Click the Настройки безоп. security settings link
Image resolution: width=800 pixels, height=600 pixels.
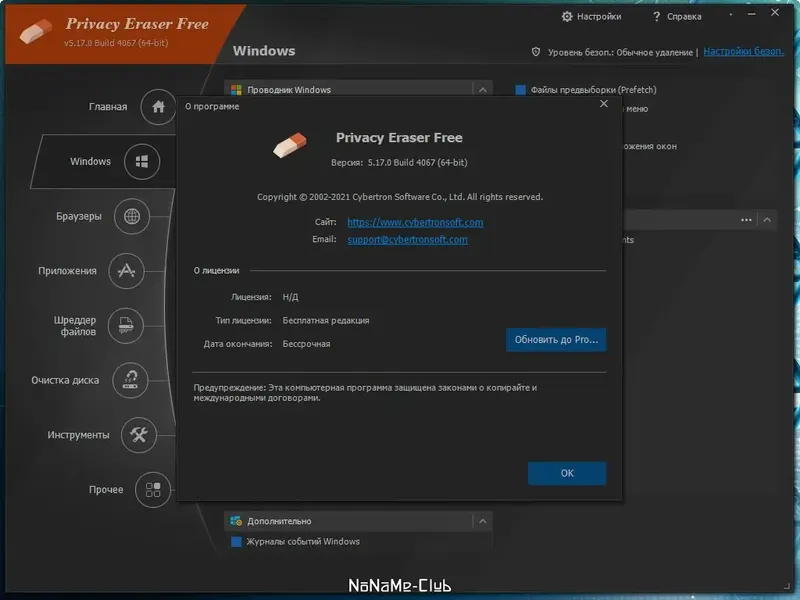tap(743, 49)
